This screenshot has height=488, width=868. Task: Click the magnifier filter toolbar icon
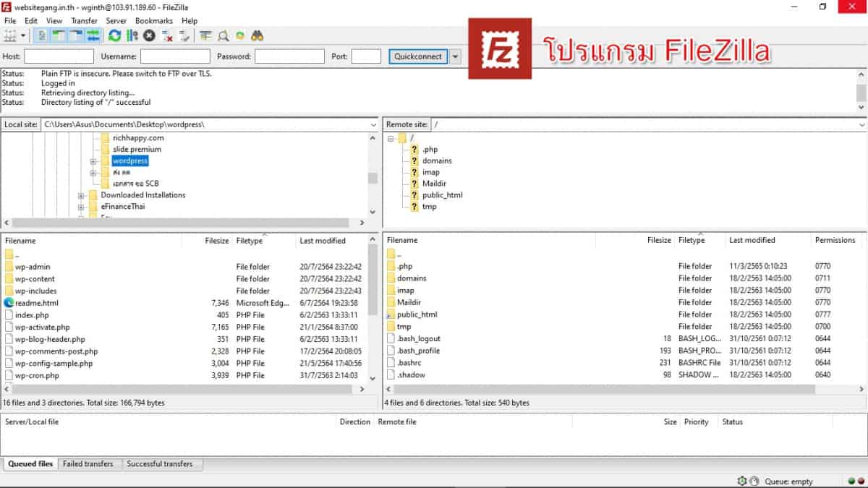tap(224, 35)
